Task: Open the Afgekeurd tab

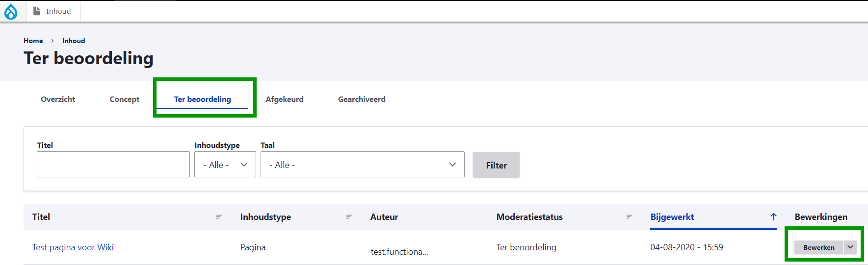Action: (x=285, y=99)
